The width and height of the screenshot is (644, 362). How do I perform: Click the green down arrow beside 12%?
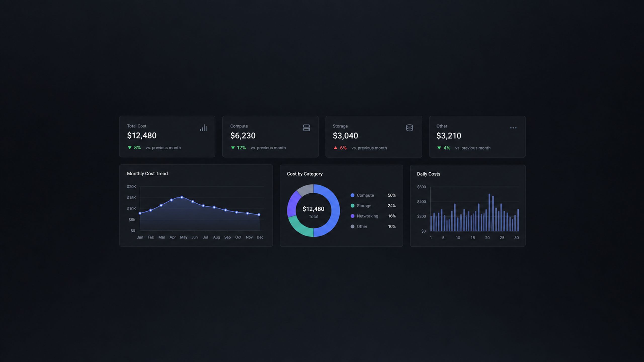(233, 148)
